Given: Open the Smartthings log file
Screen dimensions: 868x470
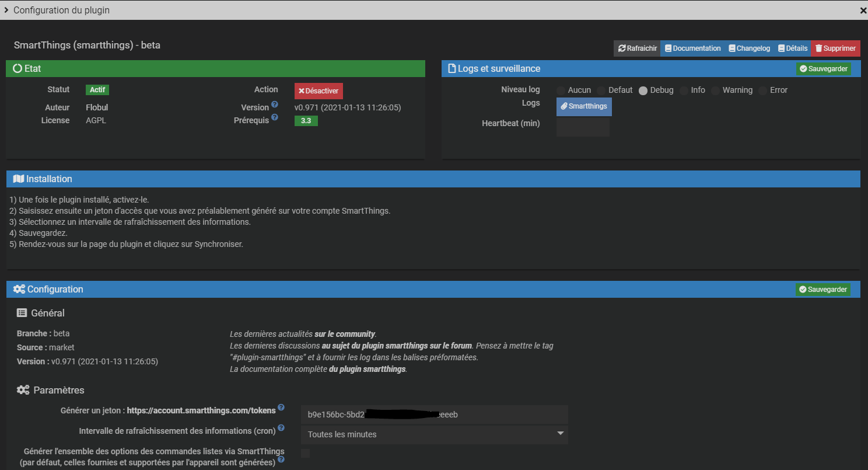Looking at the screenshot, I should pyautogui.click(x=584, y=106).
